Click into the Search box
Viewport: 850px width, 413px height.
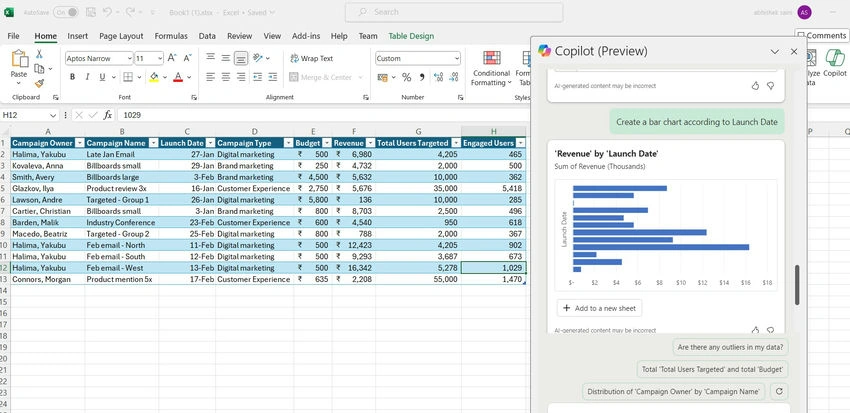tap(454, 12)
